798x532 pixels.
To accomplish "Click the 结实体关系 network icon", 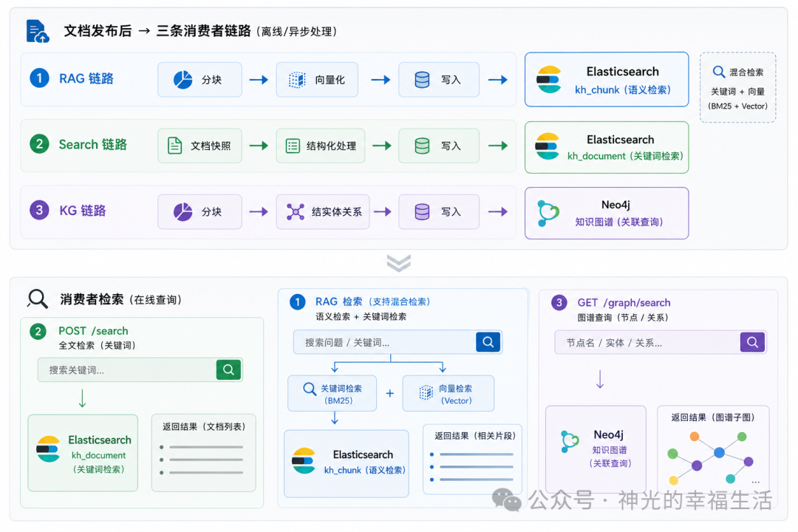I will [x=295, y=212].
